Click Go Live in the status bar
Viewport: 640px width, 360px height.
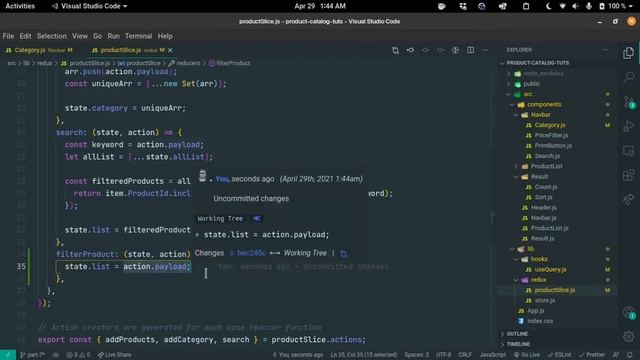tap(527, 355)
